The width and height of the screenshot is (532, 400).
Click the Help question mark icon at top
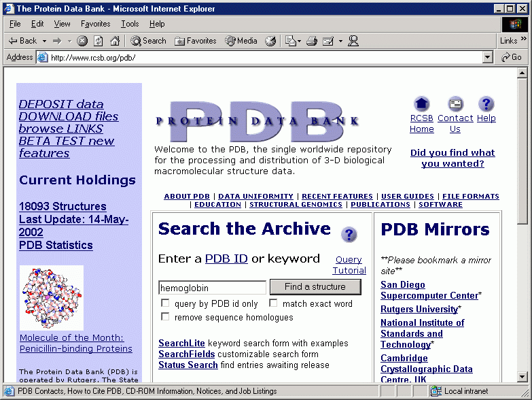point(486,104)
